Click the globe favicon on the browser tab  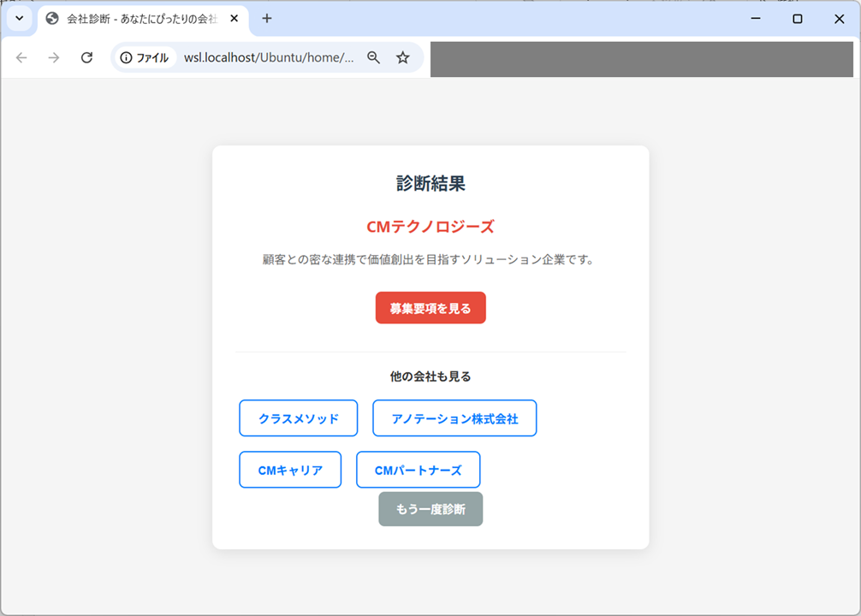point(53,18)
